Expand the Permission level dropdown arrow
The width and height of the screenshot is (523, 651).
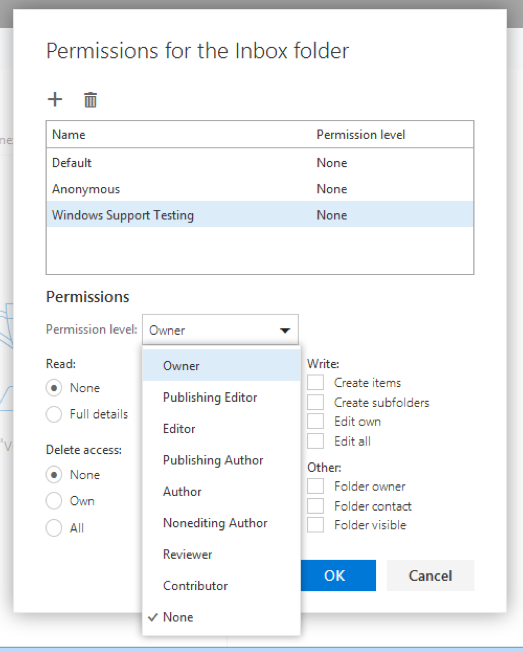pos(285,330)
